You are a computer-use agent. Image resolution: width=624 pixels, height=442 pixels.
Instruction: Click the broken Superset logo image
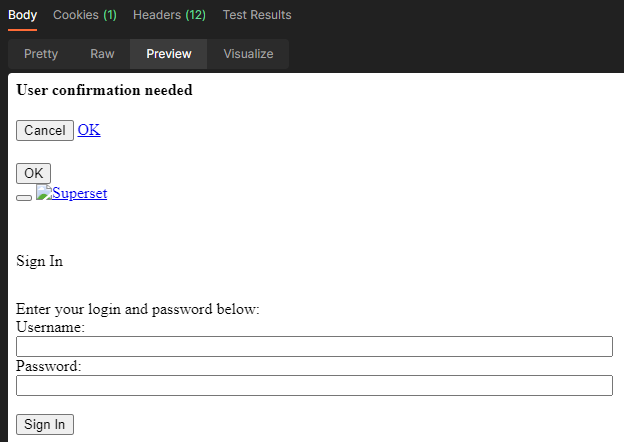tap(44, 193)
